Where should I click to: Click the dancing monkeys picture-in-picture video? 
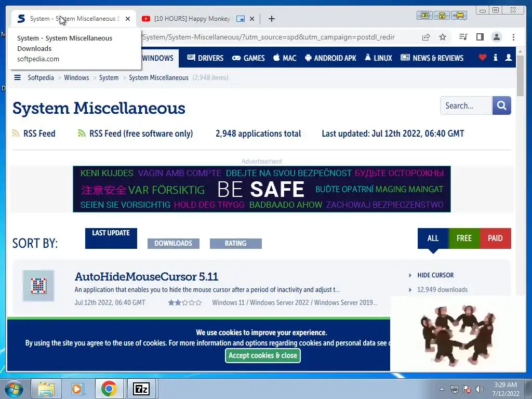(x=458, y=334)
